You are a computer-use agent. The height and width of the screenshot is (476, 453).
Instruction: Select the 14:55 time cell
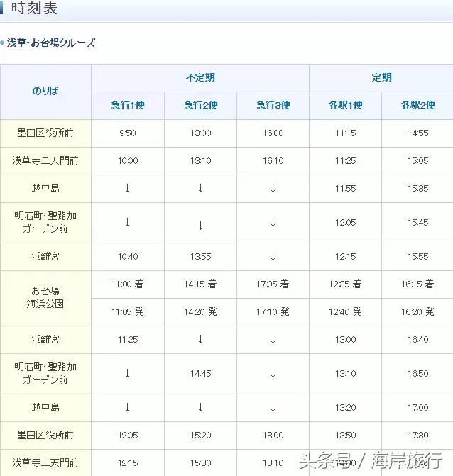point(417,133)
